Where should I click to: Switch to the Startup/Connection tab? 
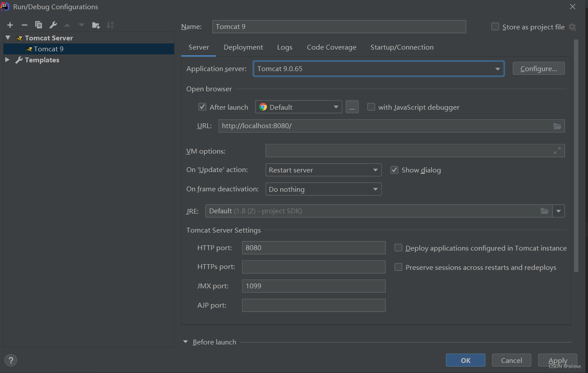click(402, 47)
